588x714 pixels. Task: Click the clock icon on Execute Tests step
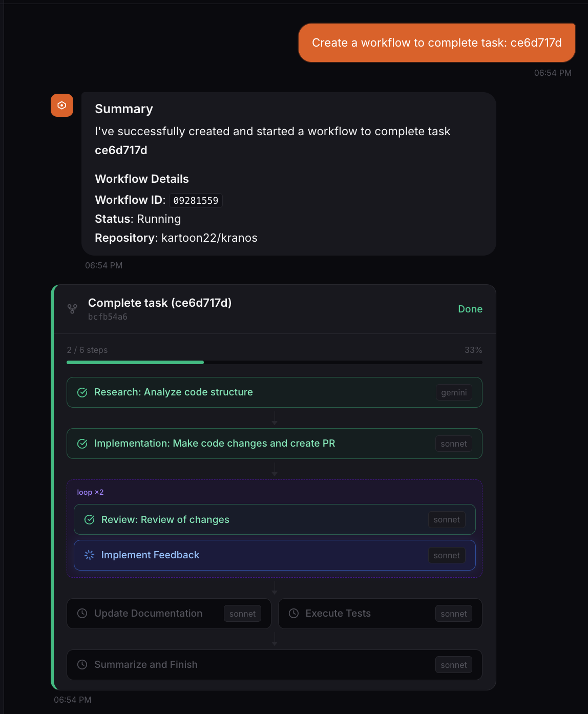[x=293, y=613]
